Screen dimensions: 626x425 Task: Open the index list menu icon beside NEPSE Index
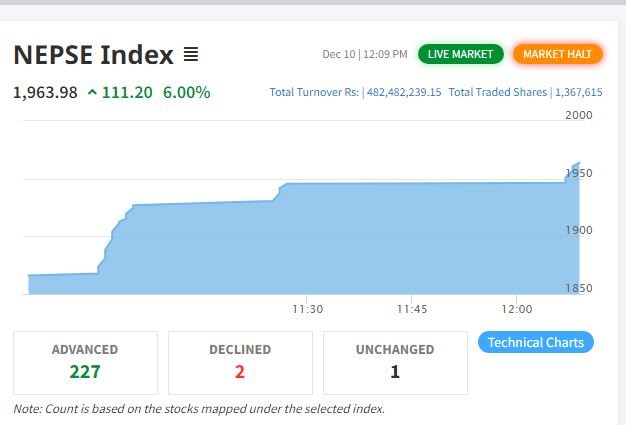tap(191, 54)
